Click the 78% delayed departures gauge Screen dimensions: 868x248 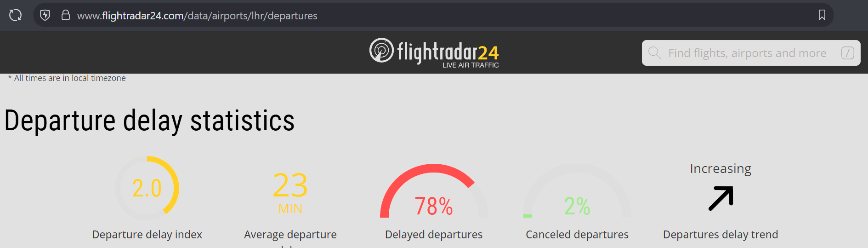434,191
